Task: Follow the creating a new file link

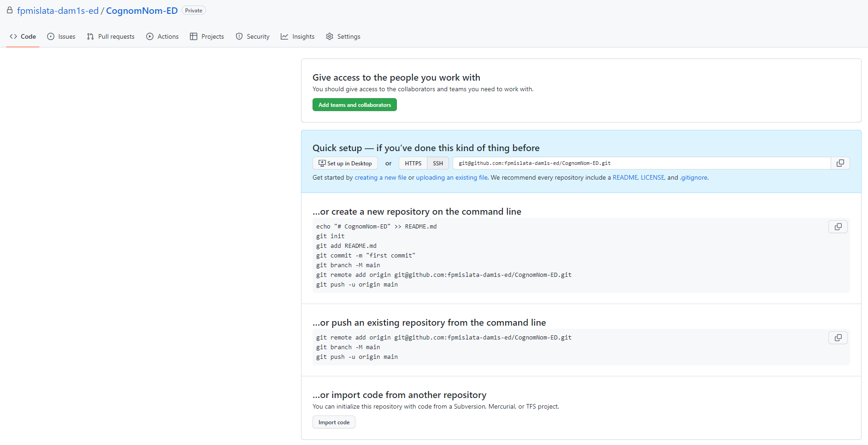Action: coord(380,177)
